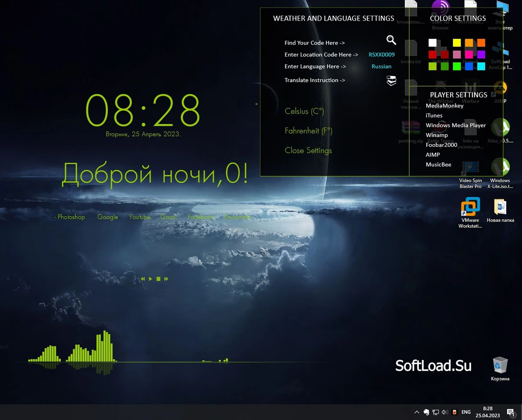This screenshot has height=420, width=522.
Task: Pick the pale pink color swatch
Action: [457, 54]
